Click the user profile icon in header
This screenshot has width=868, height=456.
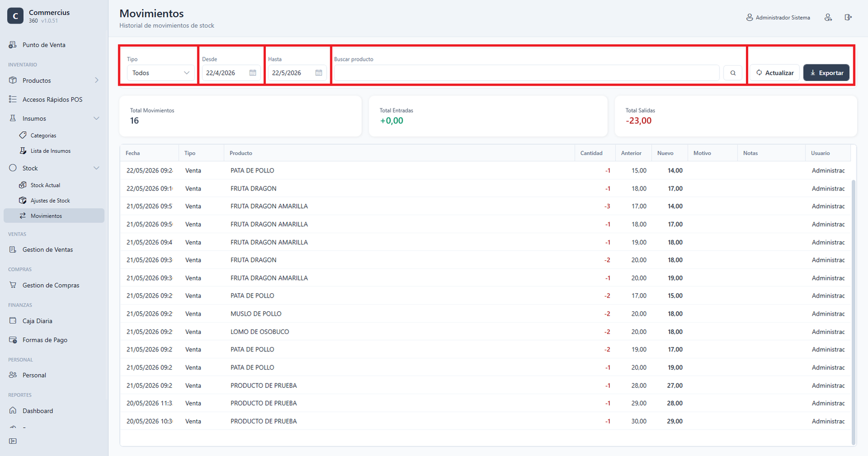[828, 17]
